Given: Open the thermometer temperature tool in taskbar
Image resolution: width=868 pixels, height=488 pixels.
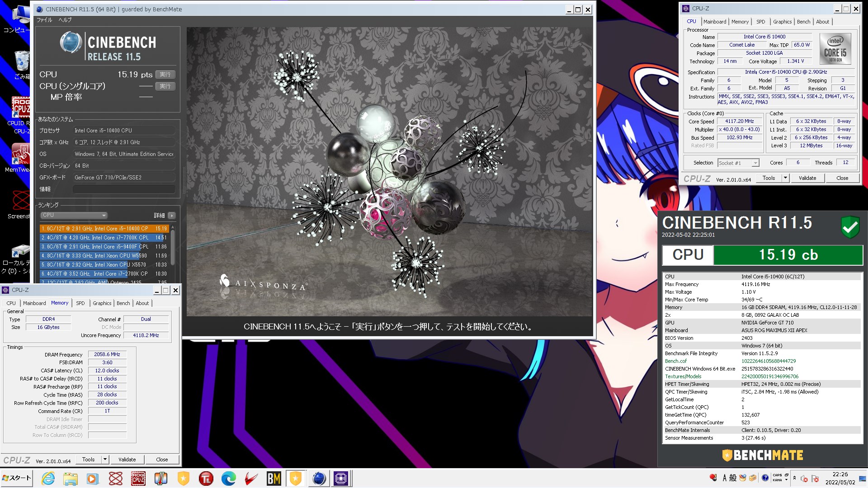Looking at the screenshot, I should coord(160,479).
